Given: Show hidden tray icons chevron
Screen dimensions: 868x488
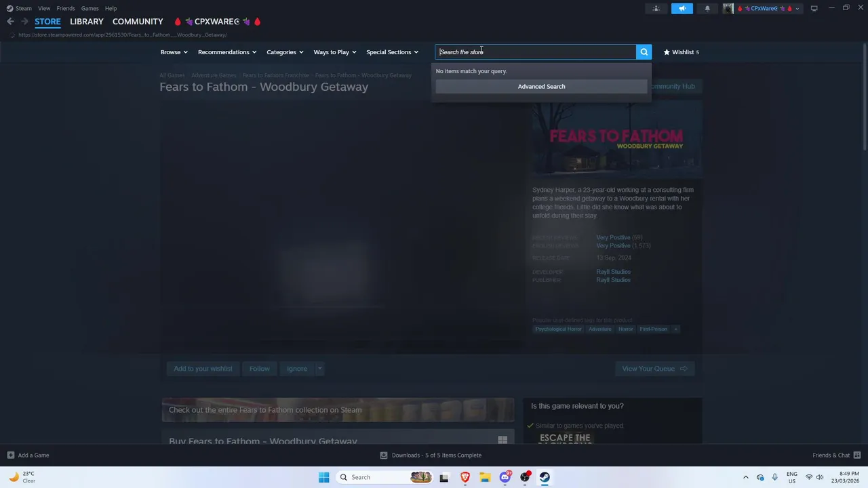Looking at the screenshot, I should (x=746, y=477).
